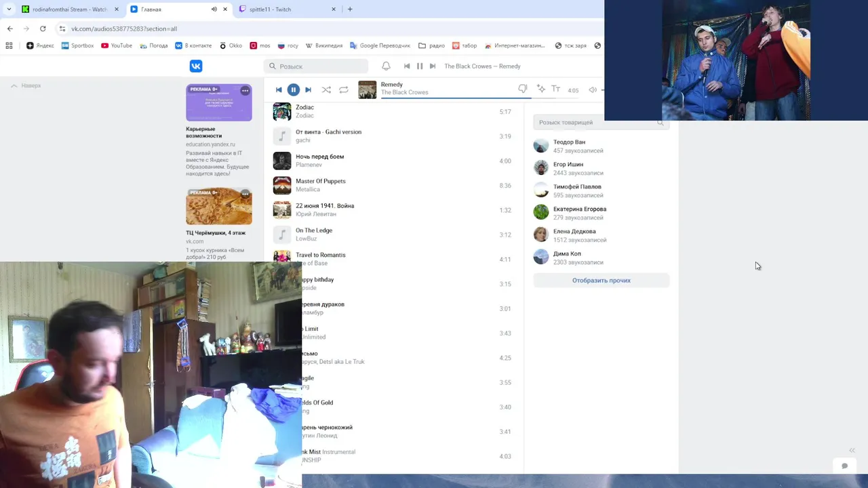Viewport: 868px width, 488px height.
Task: Open options on Карьерные возможности ad
Action: tap(245, 91)
